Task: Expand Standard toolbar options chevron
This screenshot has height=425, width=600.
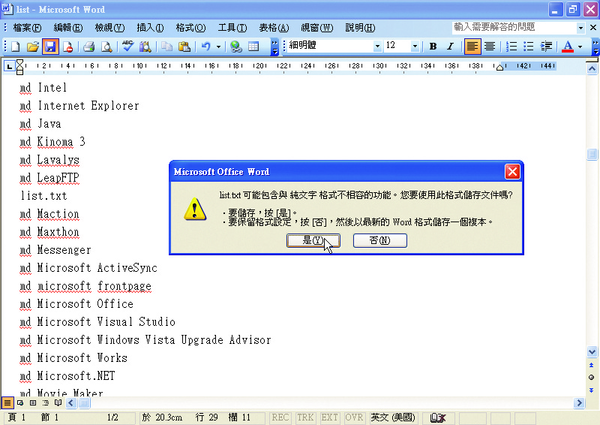Action: [x=274, y=47]
